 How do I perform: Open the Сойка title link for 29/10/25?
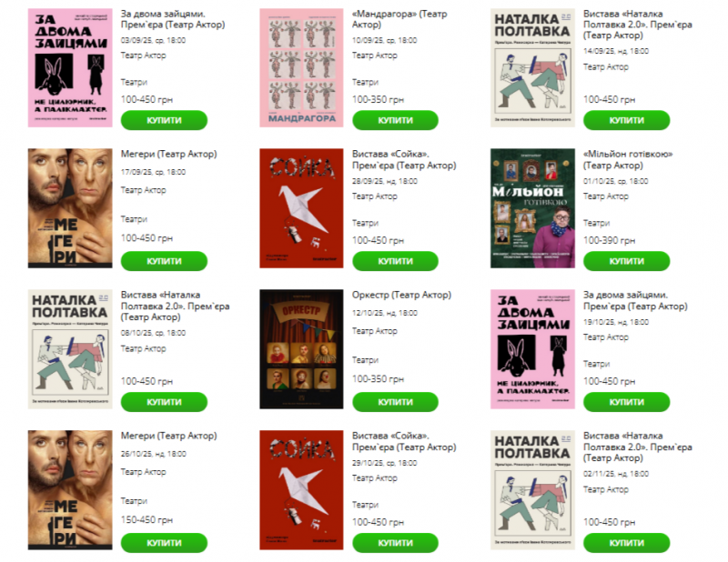[x=404, y=441]
